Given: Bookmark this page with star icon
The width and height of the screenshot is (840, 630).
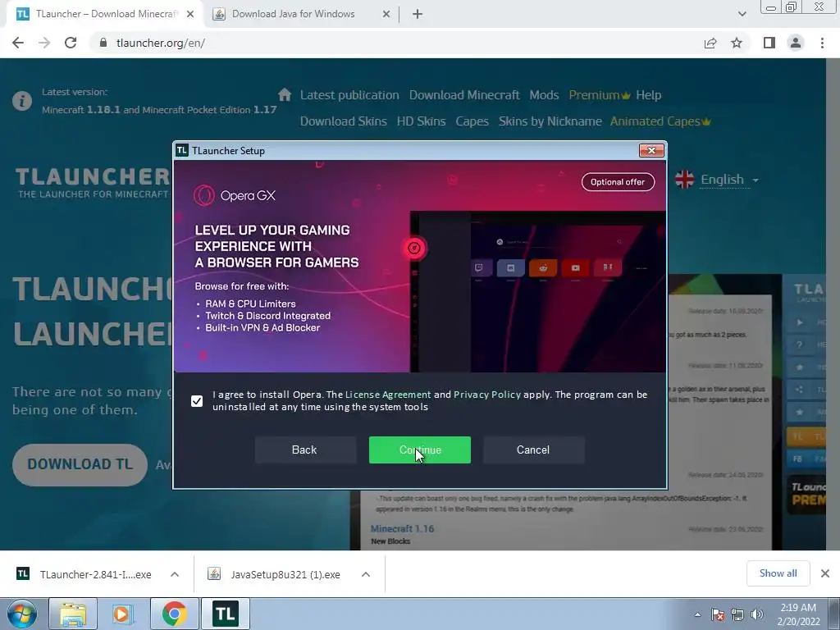Looking at the screenshot, I should point(737,43).
